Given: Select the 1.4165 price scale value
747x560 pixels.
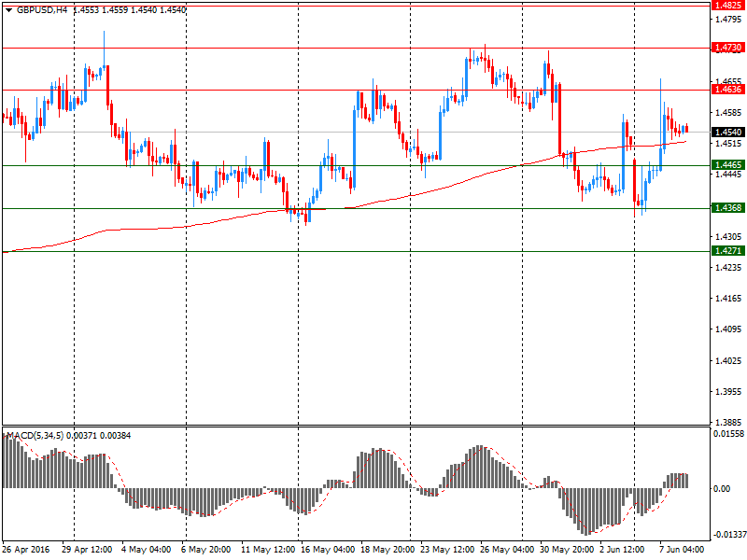Looking at the screenshot, I should 729,299.
